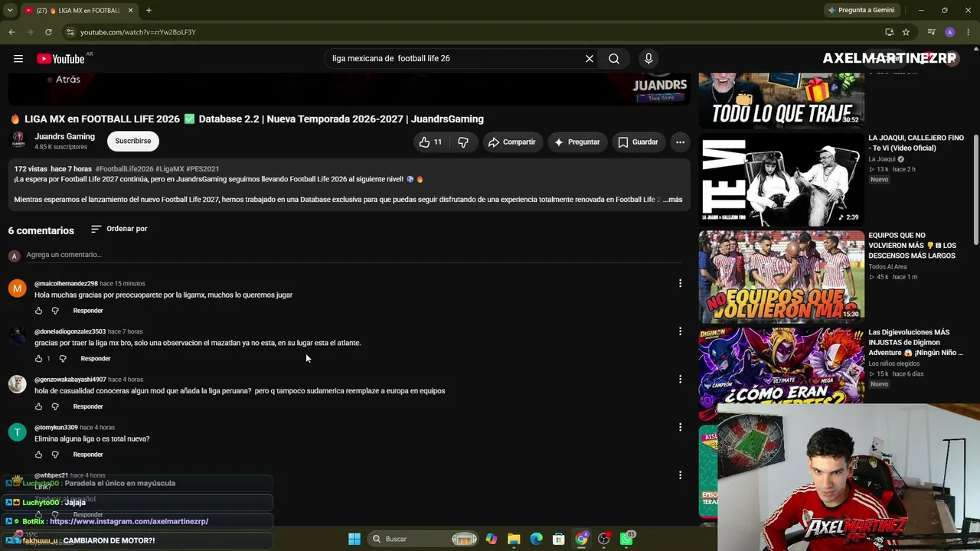Image resolution: width=980 pixels, height=551 pixels.
Task: Click the Windows taskbar Buscar search box
Action: click(x=425, y=539)
